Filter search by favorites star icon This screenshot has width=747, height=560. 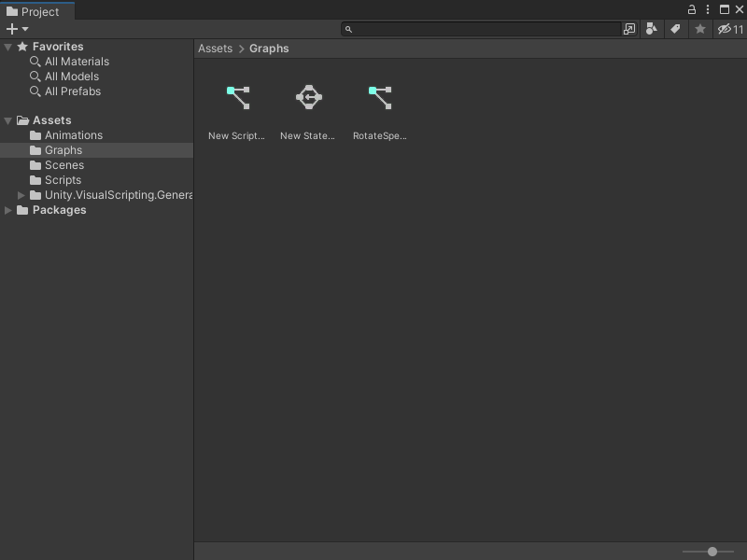pos(700,29)
